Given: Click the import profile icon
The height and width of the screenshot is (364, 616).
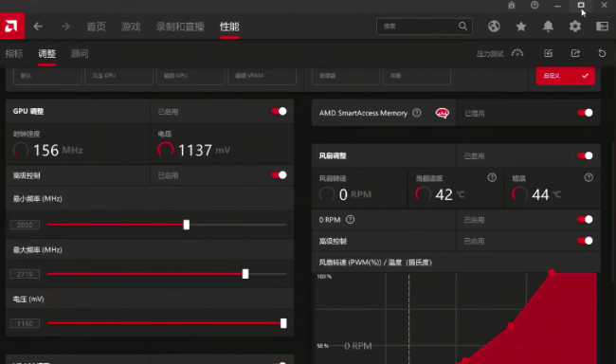Looking at the screenshot, I should click(548, 53).
